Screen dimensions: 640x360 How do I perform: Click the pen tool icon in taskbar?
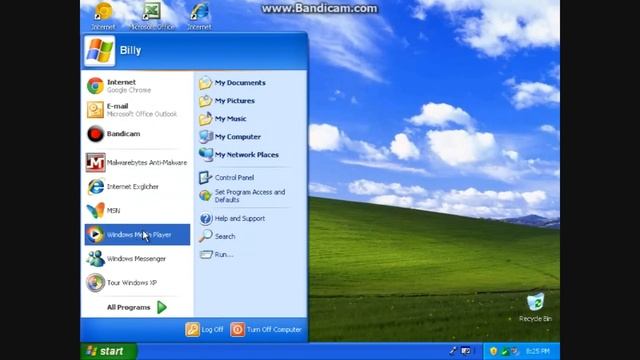tap(453, 351)
